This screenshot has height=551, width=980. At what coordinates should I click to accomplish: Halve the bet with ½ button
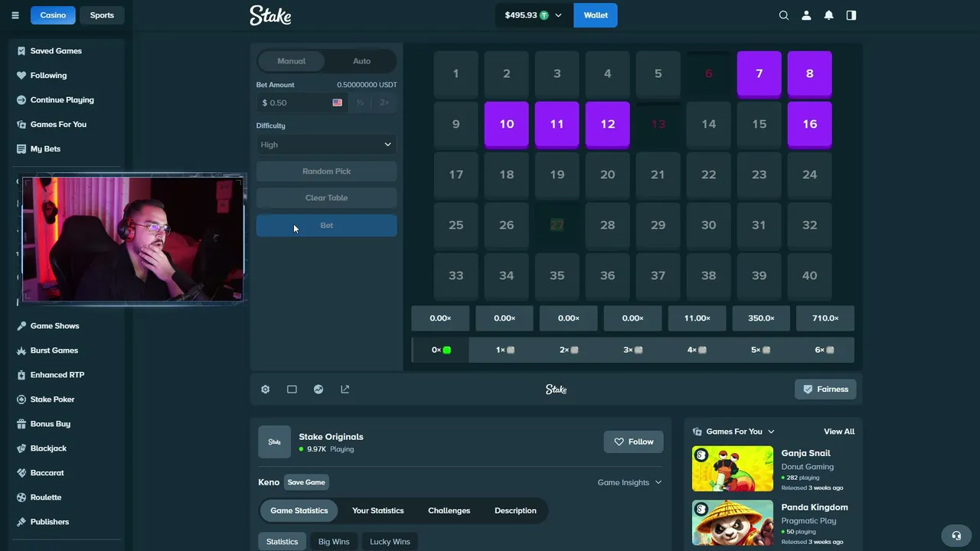click(x=360, y=103)
